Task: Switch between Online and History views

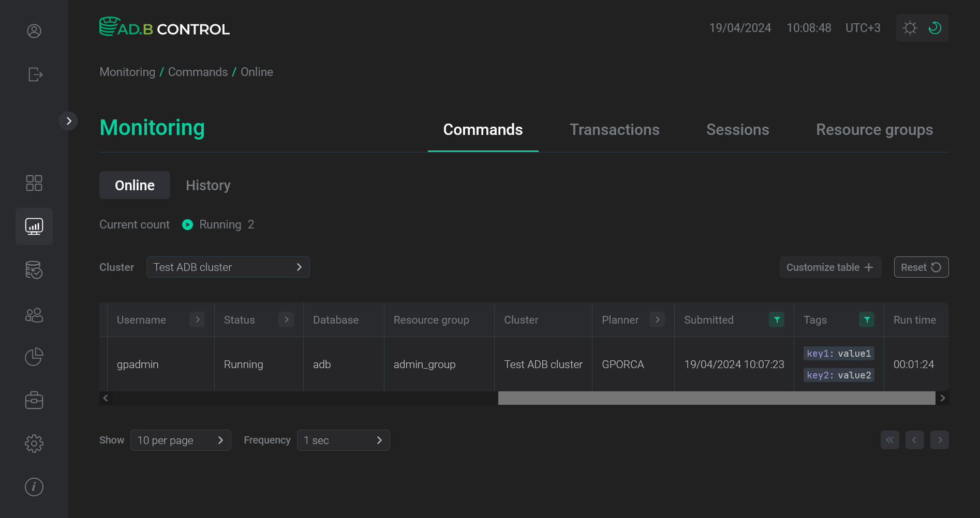Action: pos(208,185)
